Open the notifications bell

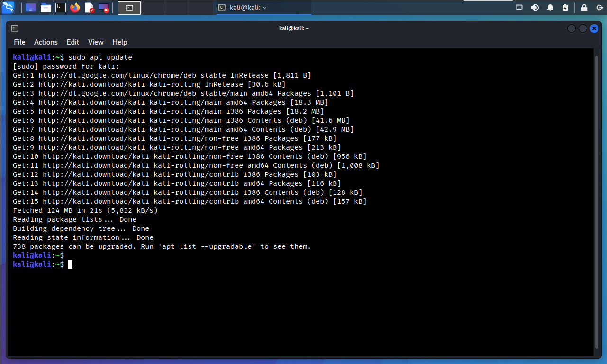point(550,8)
